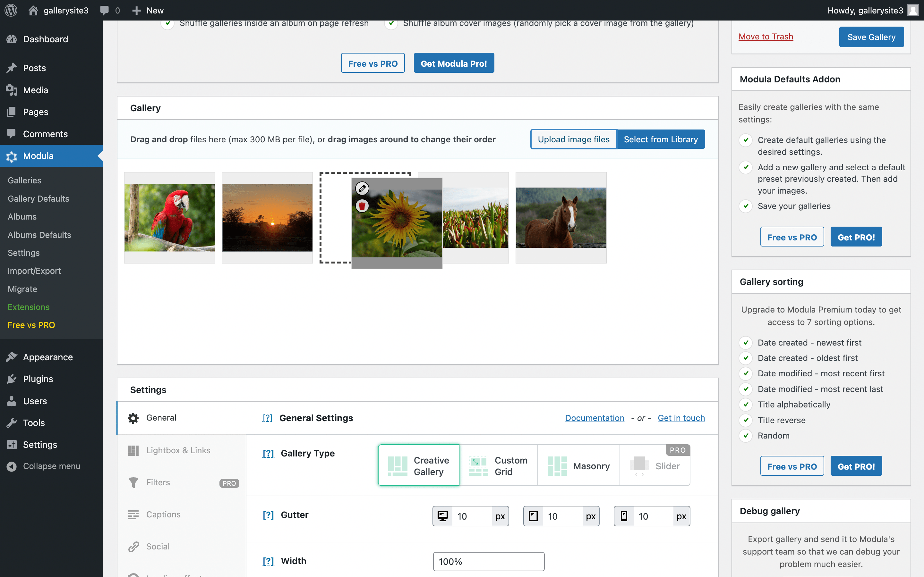Open Gallery Defaults in Modula submenu
The width and height of the screenshot is (924, 577).
coord(38,198)
